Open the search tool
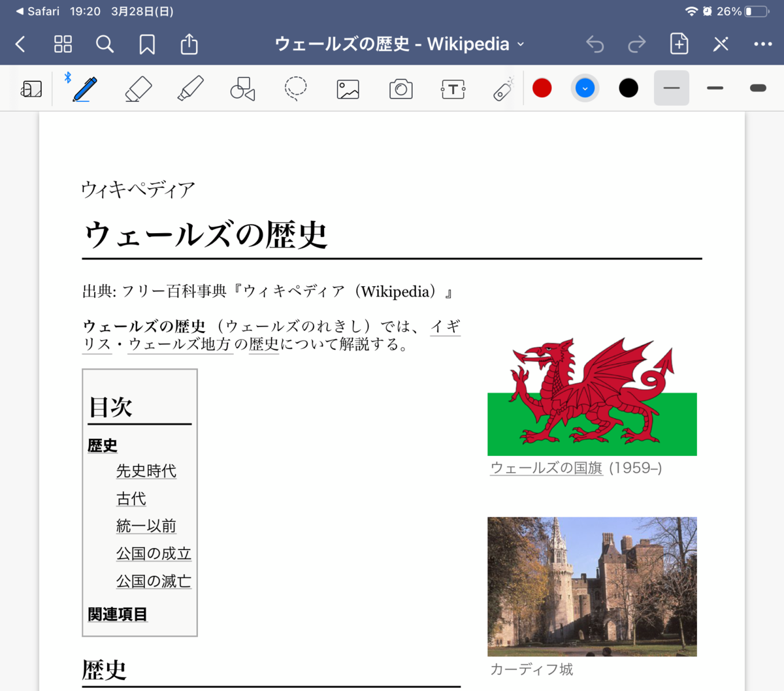 pos(105,44)
